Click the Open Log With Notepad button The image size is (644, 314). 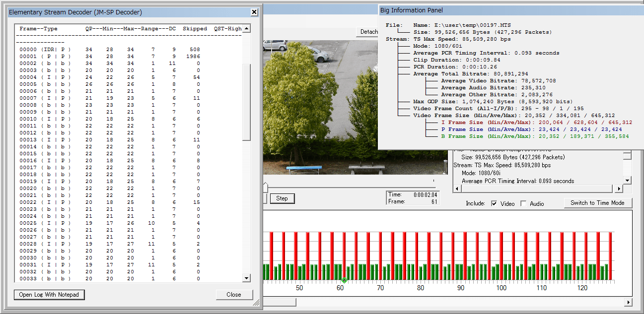(x=49, y=295)
